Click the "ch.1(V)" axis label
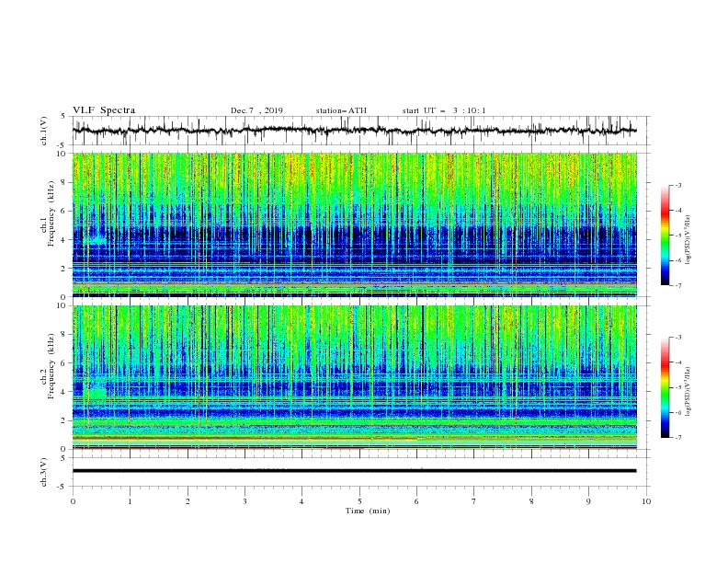Viewport: 728px width, 563px height. click(x=44, y=131)
